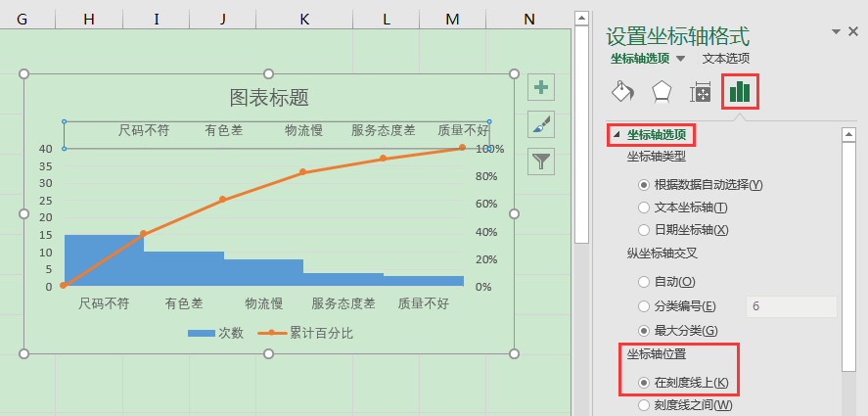Click the chart's top-left resize handle
Screen dimensions: 868x416
[23, 73]
